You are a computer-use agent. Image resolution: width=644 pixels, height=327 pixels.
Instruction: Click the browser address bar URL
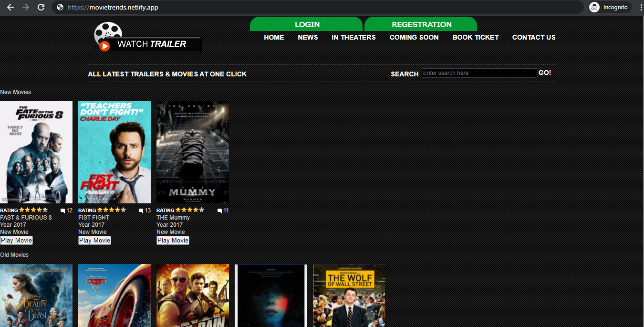113,7
